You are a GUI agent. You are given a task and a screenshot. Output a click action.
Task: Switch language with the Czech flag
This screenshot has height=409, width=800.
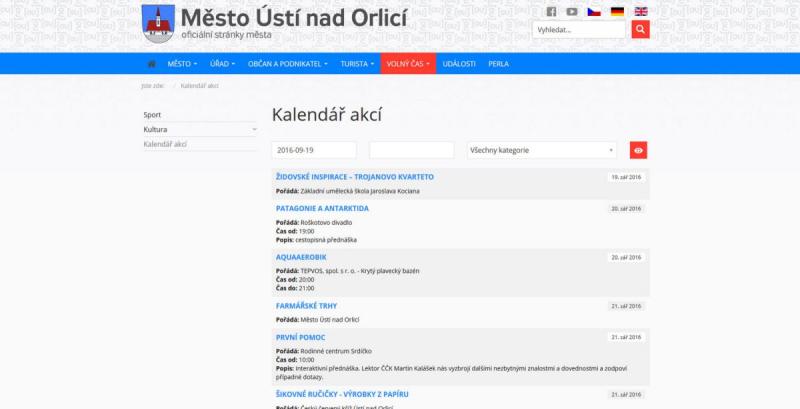click(594, 12)
